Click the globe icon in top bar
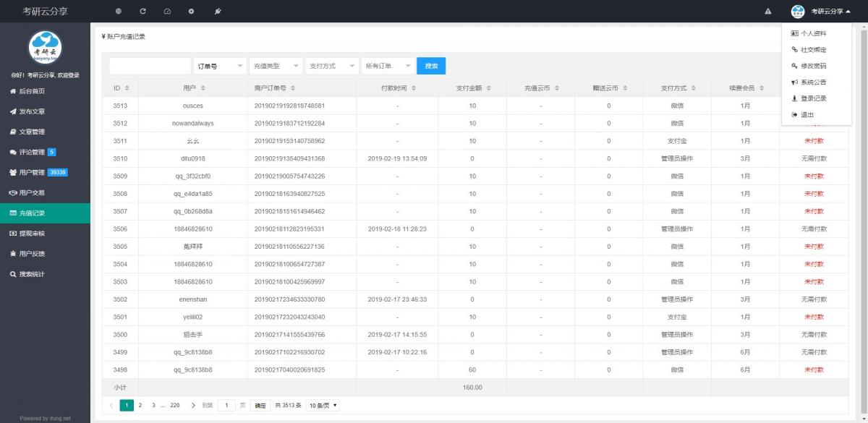868x423 pixels. [119, 12]
